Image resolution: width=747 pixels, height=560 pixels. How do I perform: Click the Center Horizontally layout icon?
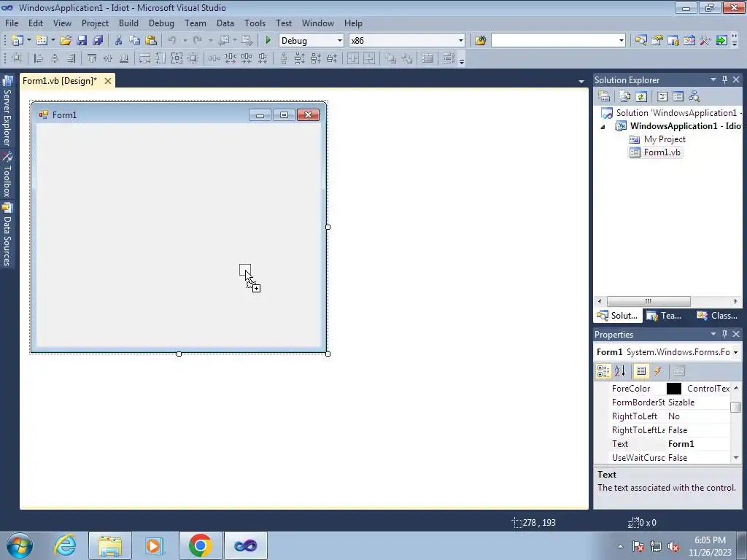(x=352, y=58)
